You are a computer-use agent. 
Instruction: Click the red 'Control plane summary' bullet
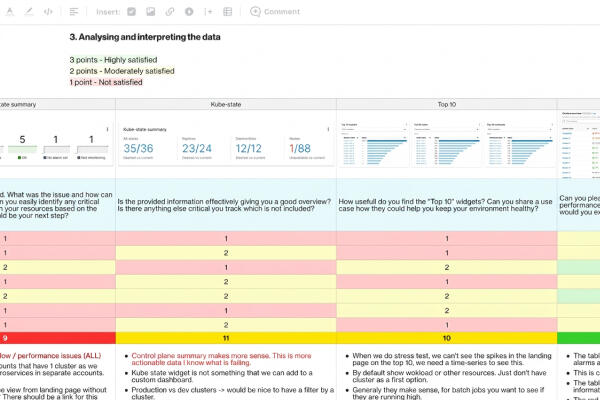pyautogui.click(x=221, y=359)
